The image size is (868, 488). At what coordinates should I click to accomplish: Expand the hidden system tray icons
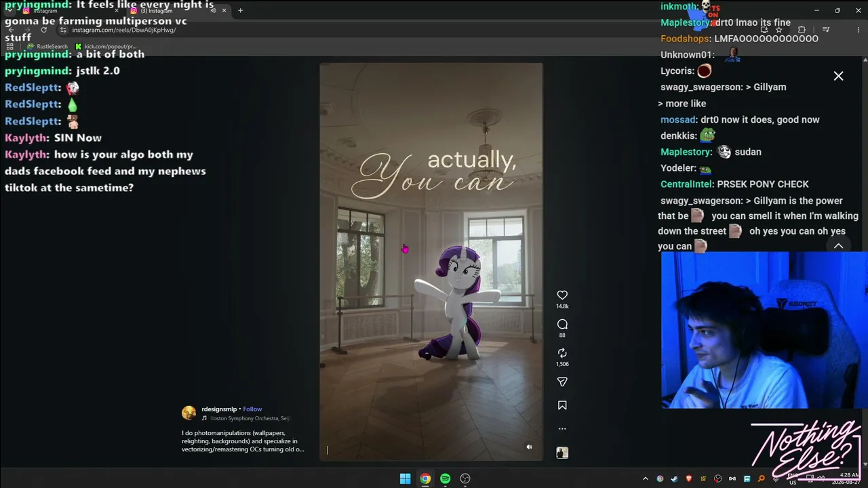[x=646, y=479]
